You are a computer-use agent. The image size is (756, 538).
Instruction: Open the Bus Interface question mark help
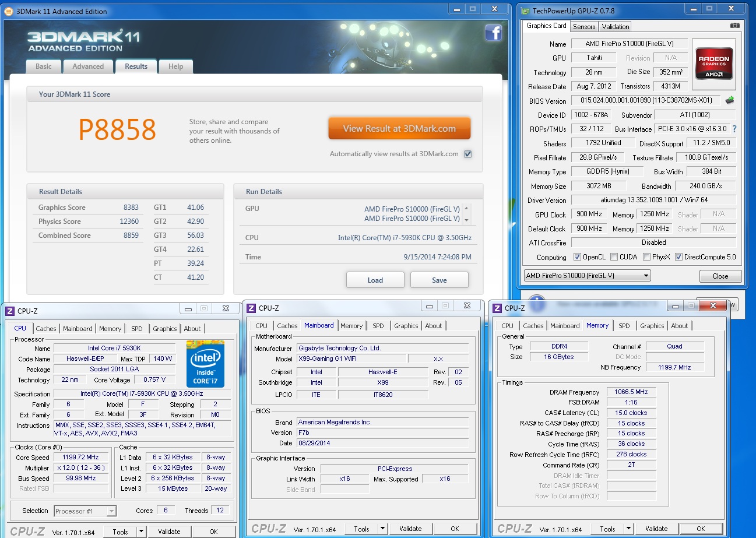pos(734,129)
